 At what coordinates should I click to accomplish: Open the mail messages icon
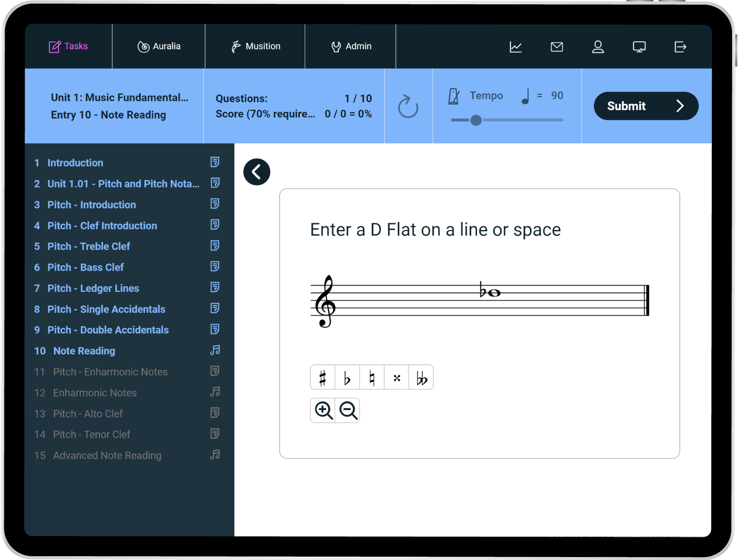click(x=557, y=47)
